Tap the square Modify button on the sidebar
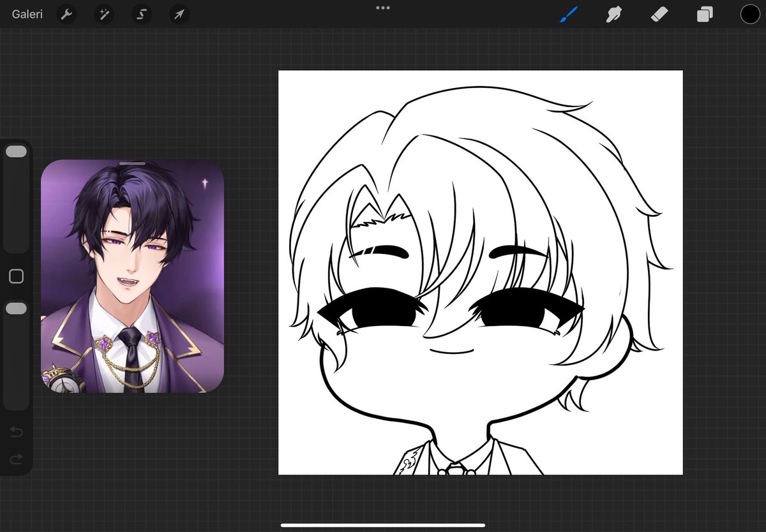This screenshot has width=766, height=532. click(x=16, y=276)
